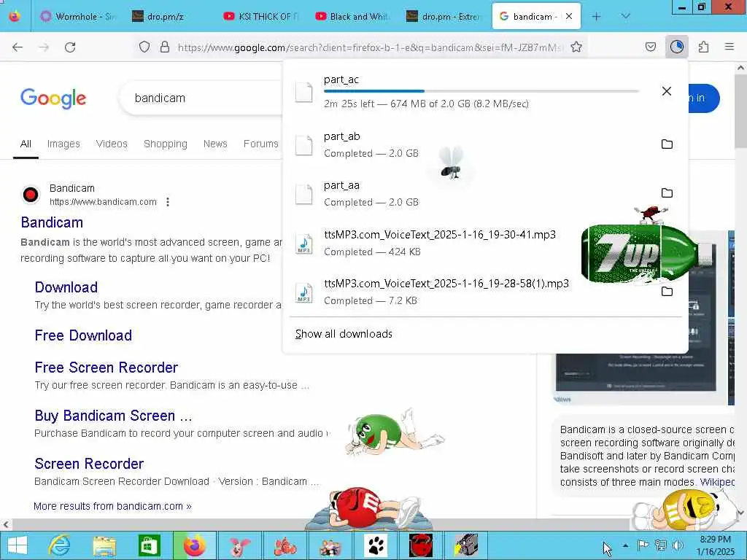
Task: Select the Videos search tab
Action: click(x=112, y=144)
